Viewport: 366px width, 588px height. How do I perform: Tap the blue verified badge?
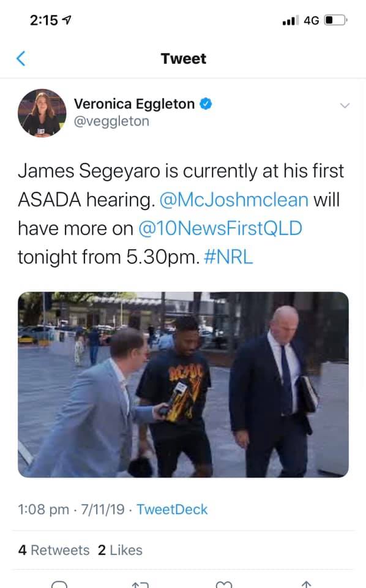[x=206, y=104]
